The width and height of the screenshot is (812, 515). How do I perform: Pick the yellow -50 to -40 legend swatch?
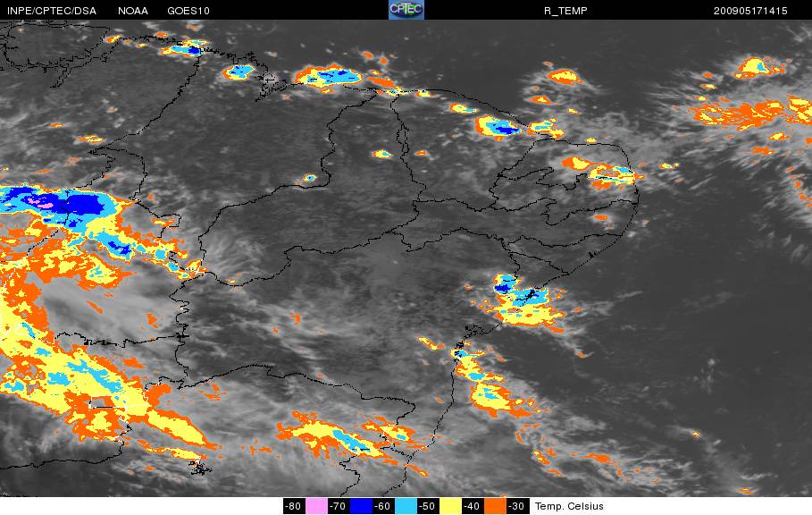coord(450,506)
